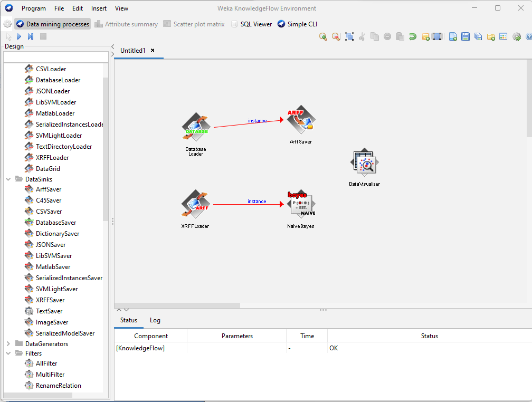This screenshot has height=402, width=532.
Task: Click the scissors cut icon
Action: [362, 36]
